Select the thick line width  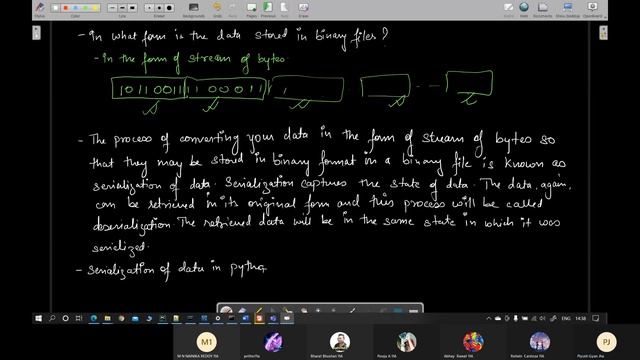point(132,8)
